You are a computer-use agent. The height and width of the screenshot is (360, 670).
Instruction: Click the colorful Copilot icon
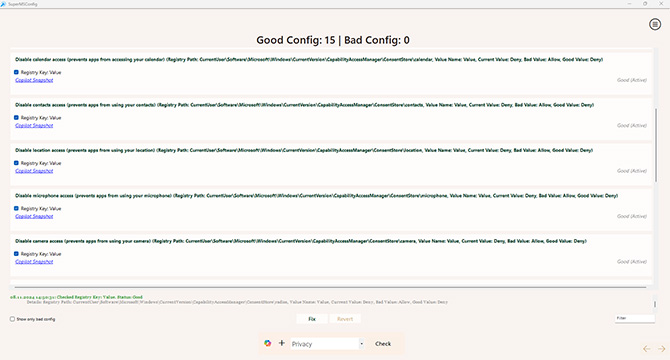click(x=267, y=343)
